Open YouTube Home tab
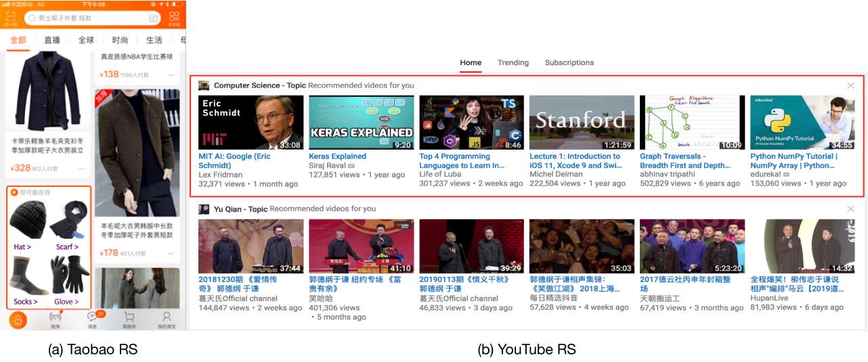Screen dimensions: 868x362 pos(471,62)
